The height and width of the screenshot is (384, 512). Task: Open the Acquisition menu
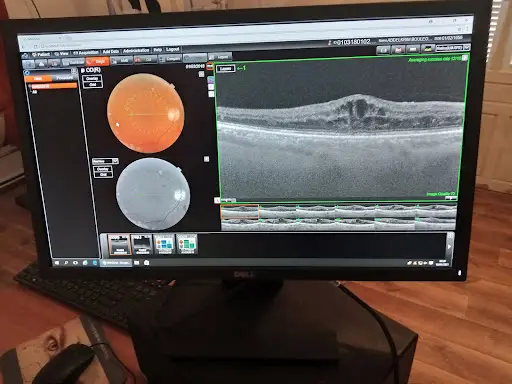pos(86,53)
